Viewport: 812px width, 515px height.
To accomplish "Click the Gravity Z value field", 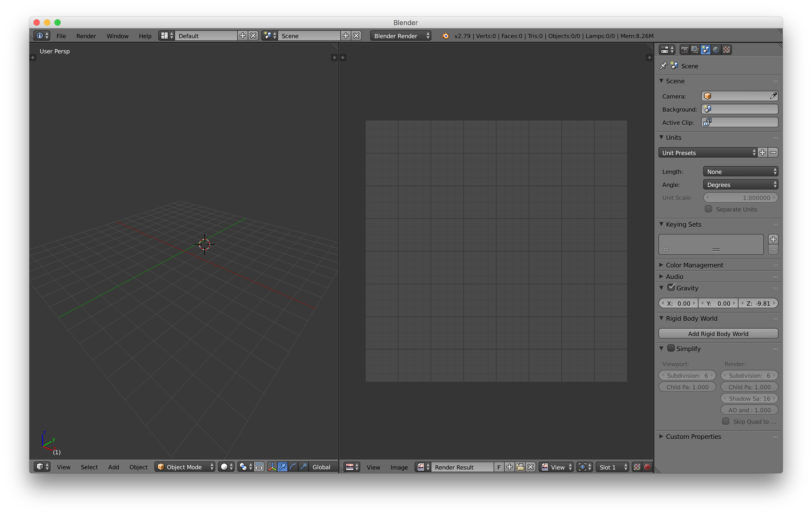I will (x=758, y=303).
